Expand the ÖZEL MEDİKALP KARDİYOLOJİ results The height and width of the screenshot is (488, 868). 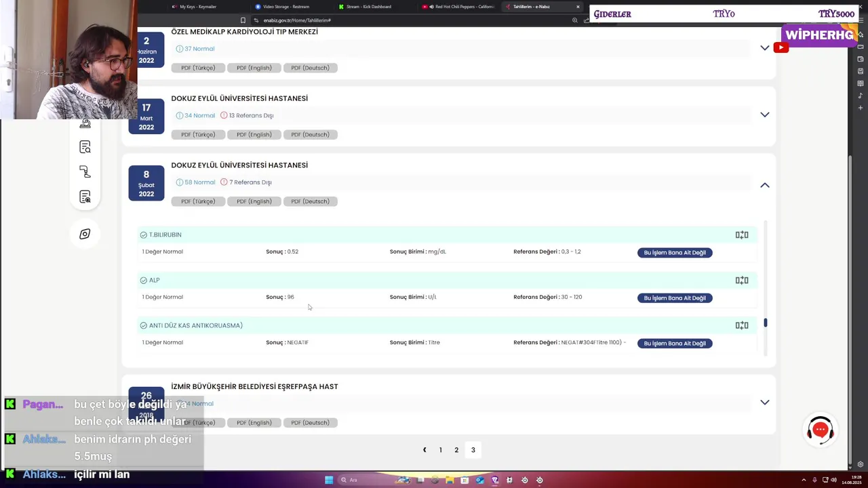tap(764, 48)
